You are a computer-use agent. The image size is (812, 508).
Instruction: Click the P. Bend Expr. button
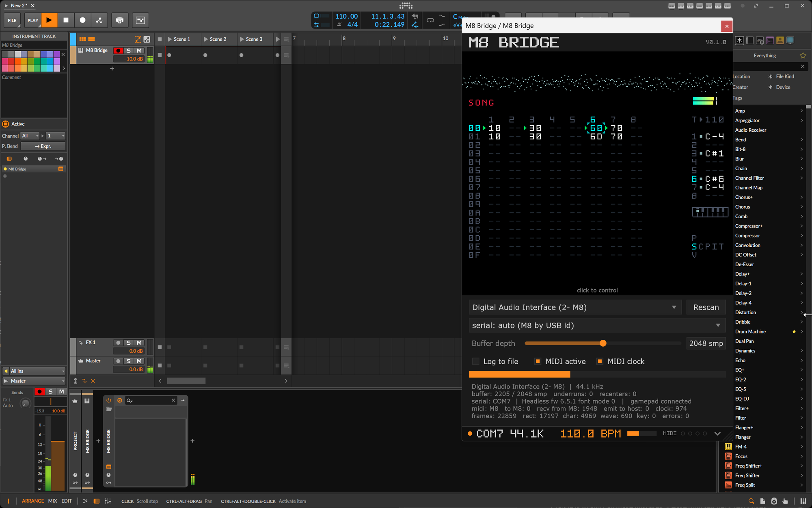43,146
